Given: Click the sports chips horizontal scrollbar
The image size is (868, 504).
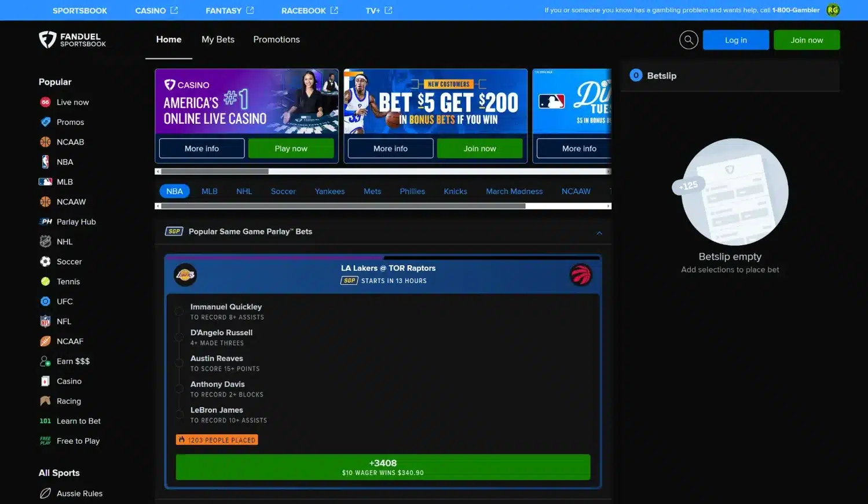Looking at the screenshot, I should (383, 206).
